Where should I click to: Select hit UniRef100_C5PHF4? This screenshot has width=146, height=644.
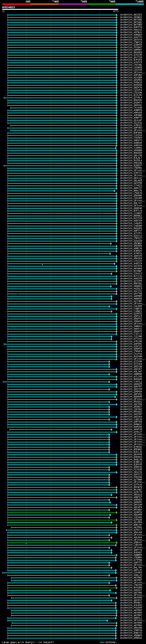(131, 351)
